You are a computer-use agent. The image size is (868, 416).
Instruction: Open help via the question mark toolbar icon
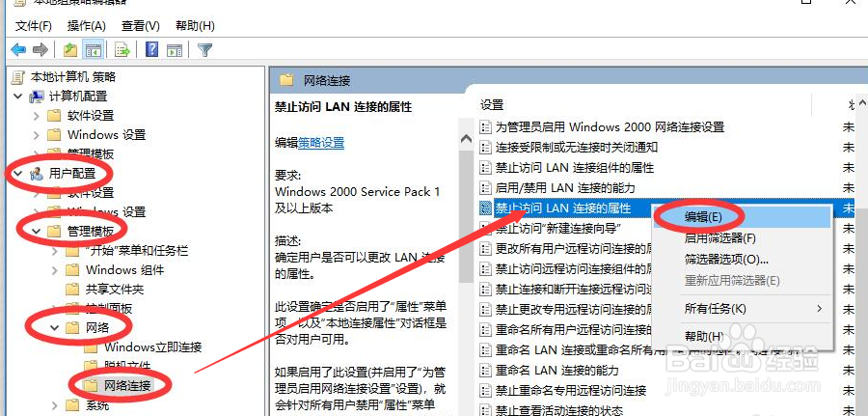click(152, 50)
